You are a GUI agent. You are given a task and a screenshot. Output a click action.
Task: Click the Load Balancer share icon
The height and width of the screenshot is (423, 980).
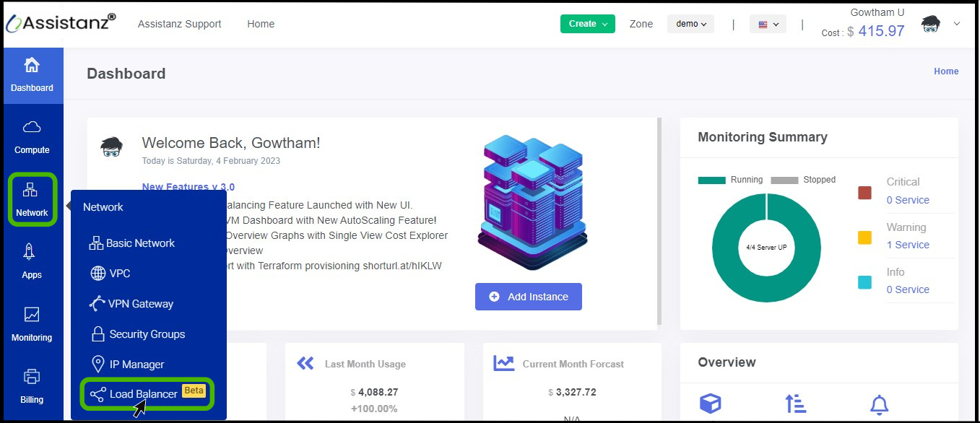click(97, 395)
